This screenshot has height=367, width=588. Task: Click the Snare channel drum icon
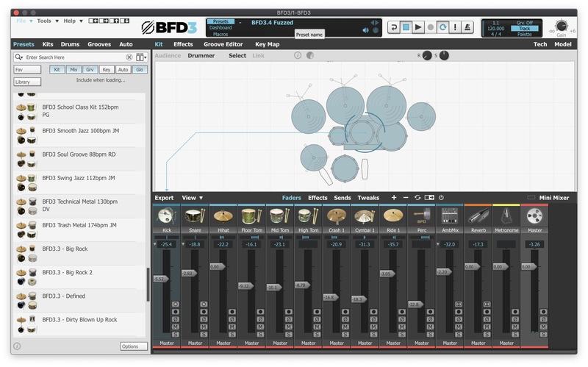pos(194,216)
